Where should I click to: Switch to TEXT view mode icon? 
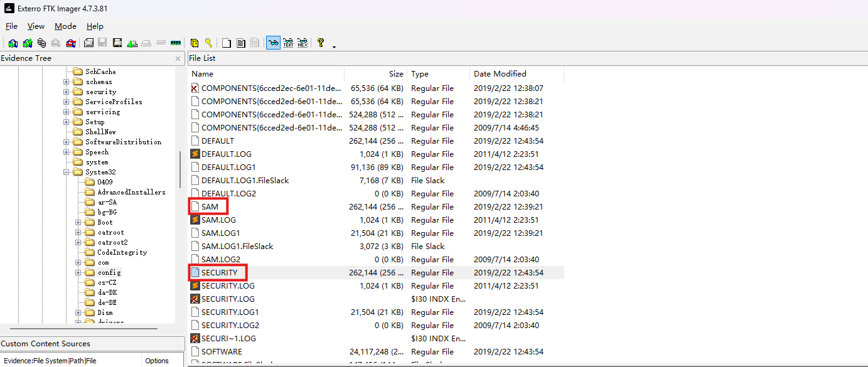[288, 43]
